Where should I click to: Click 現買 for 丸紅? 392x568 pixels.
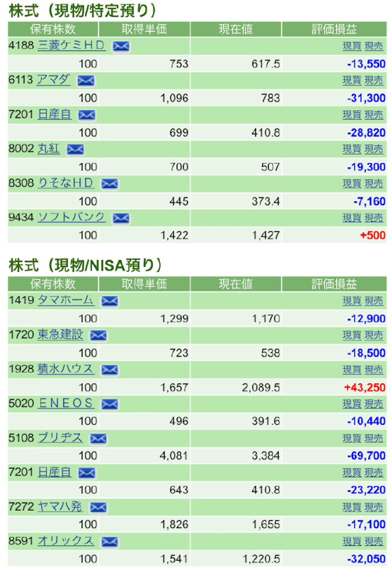click(x=352, y=149)
